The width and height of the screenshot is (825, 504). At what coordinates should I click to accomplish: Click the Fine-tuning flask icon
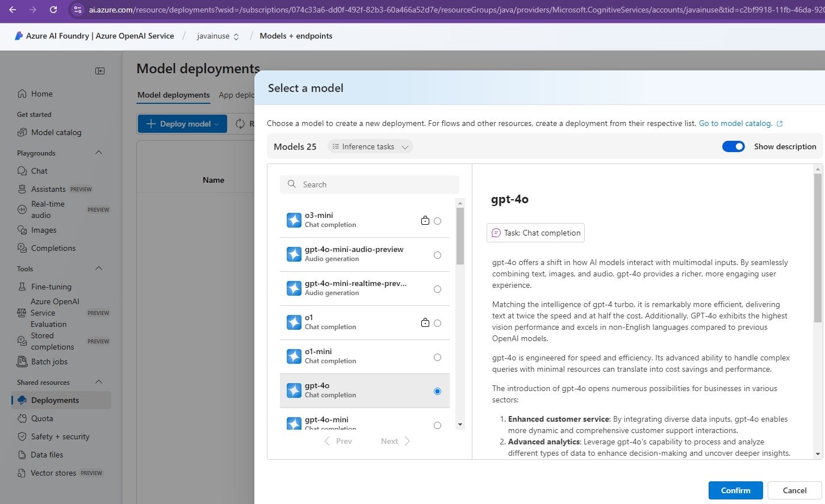[x=22, y=287]
